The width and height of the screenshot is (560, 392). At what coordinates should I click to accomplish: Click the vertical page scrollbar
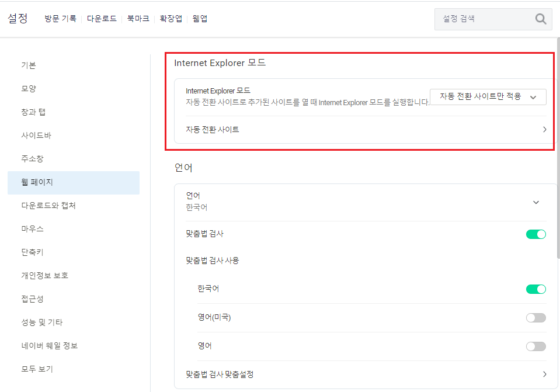[x=558, y=147]
